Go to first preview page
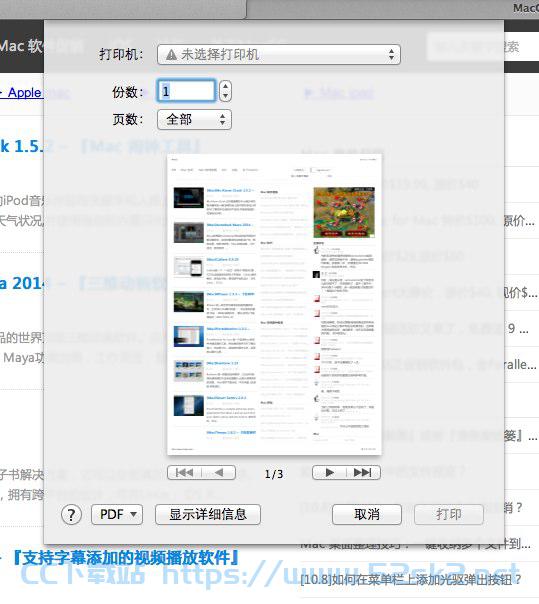This screenshot has height=604, width=539. 185,472
